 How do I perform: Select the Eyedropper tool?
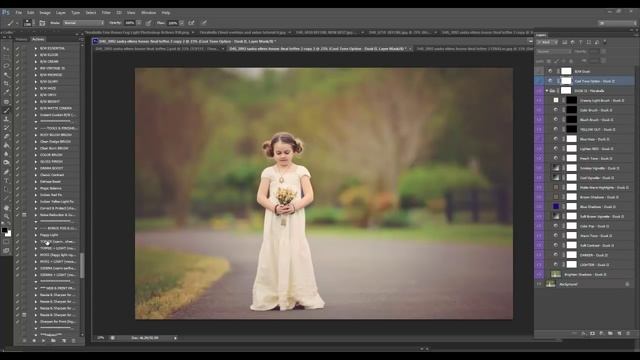[x=6, y=92]
